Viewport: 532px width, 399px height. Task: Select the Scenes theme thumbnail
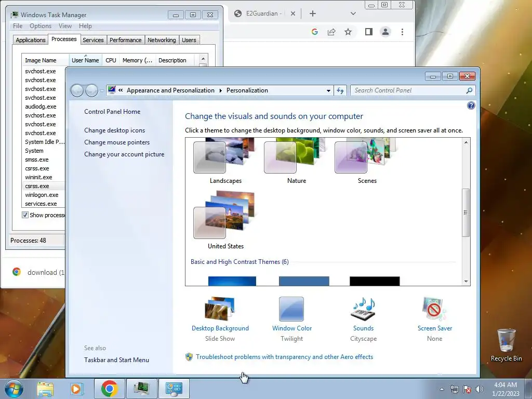(366, 156)
